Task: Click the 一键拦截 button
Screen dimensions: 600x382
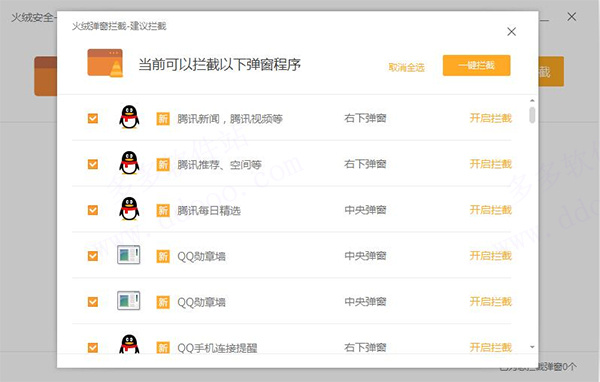Action: click(476, 65)
